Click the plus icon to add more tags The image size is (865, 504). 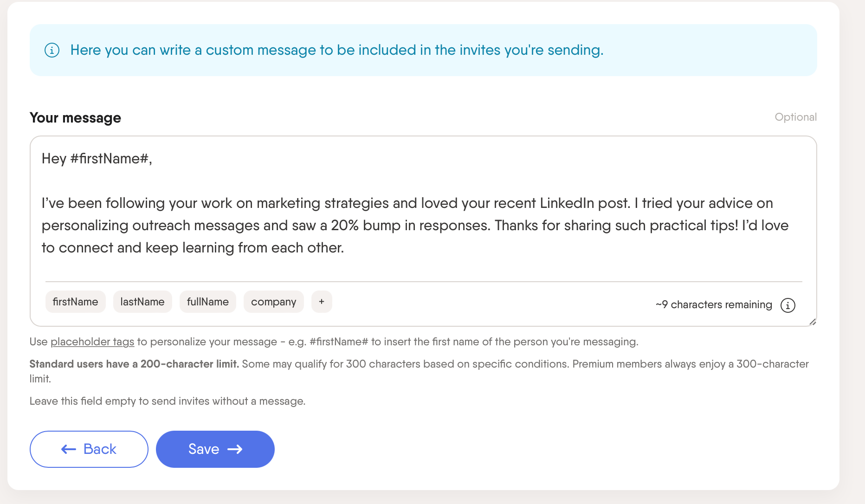tap(322, 302)
